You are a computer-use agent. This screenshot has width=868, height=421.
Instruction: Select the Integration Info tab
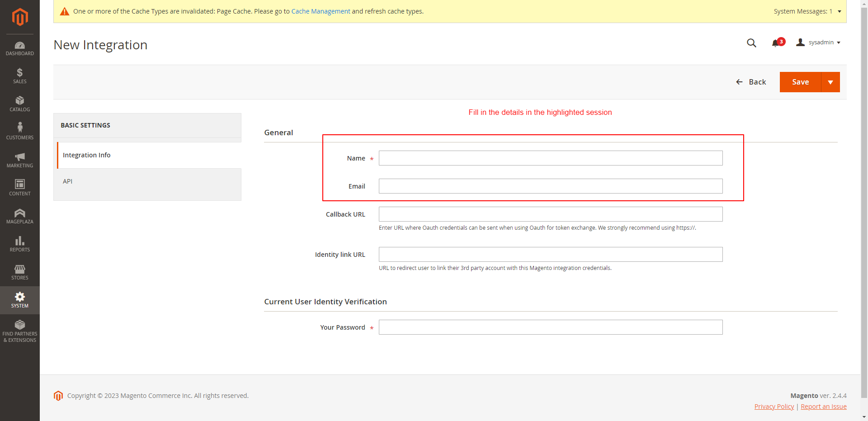149,155
